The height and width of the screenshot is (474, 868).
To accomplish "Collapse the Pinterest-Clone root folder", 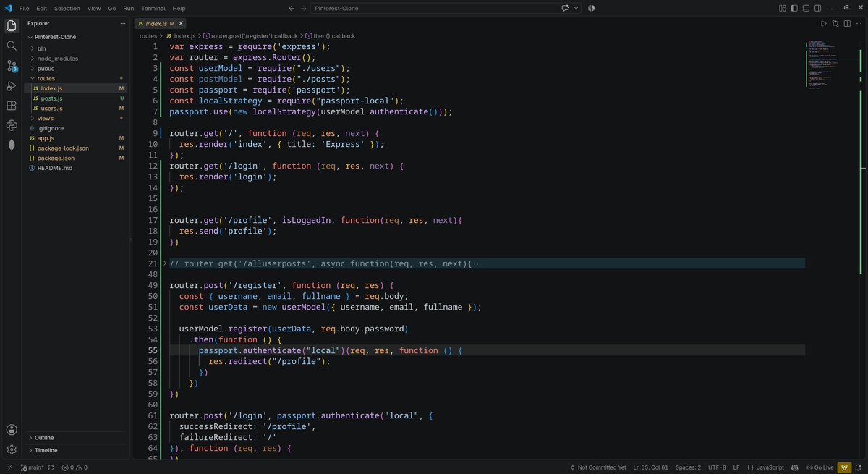I will point(76,37).
